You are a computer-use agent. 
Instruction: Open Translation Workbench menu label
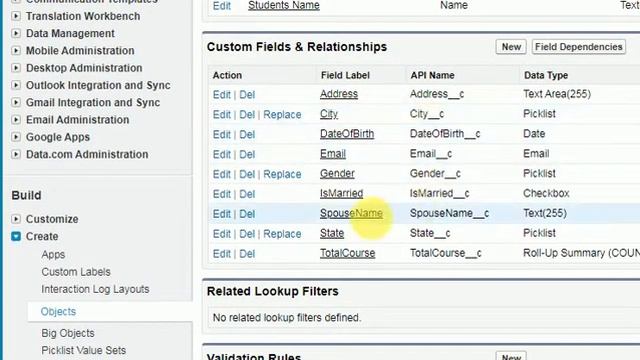[83, 16]
